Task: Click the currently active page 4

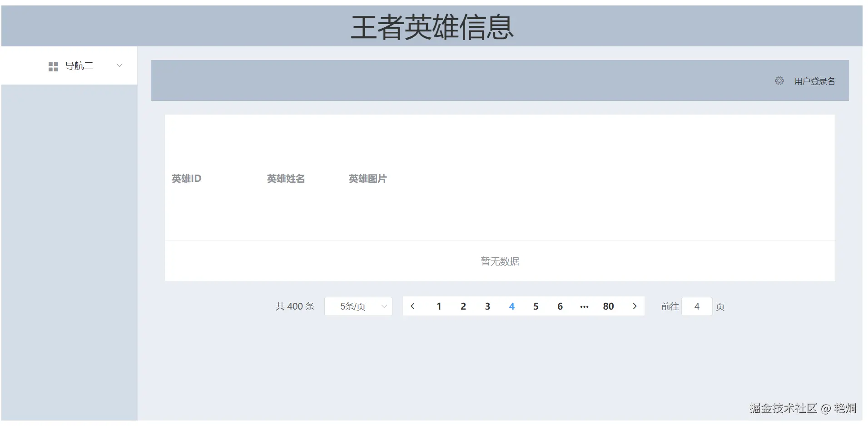Action: point(512,306)
